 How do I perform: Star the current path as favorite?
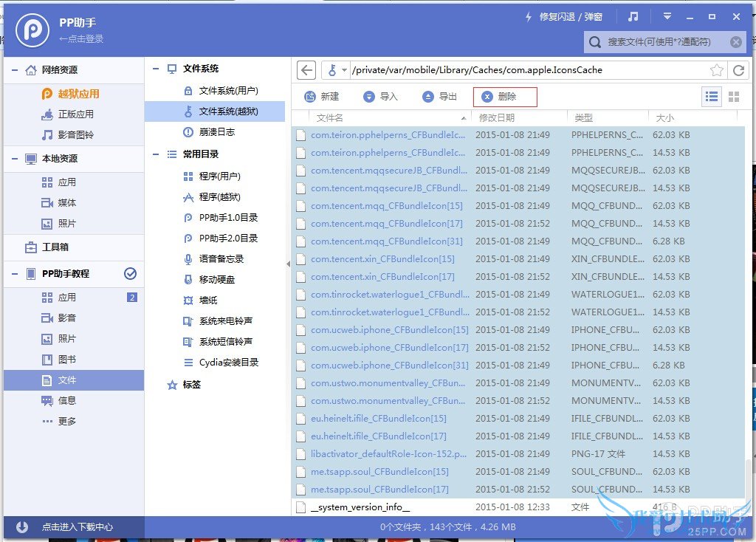pyautogui.click(x=717, y=70)
